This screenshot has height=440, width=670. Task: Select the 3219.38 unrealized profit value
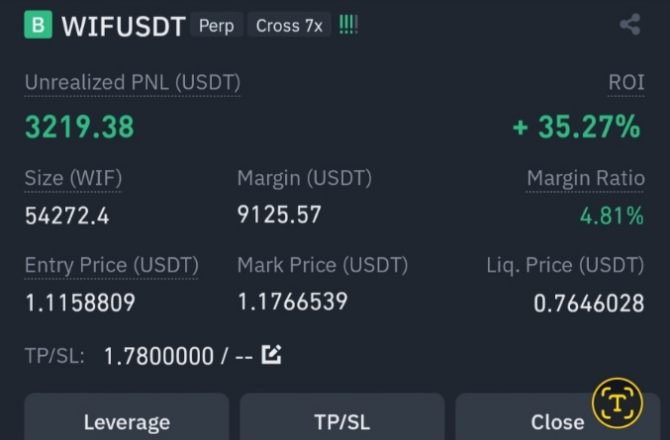tap(79, 127)
